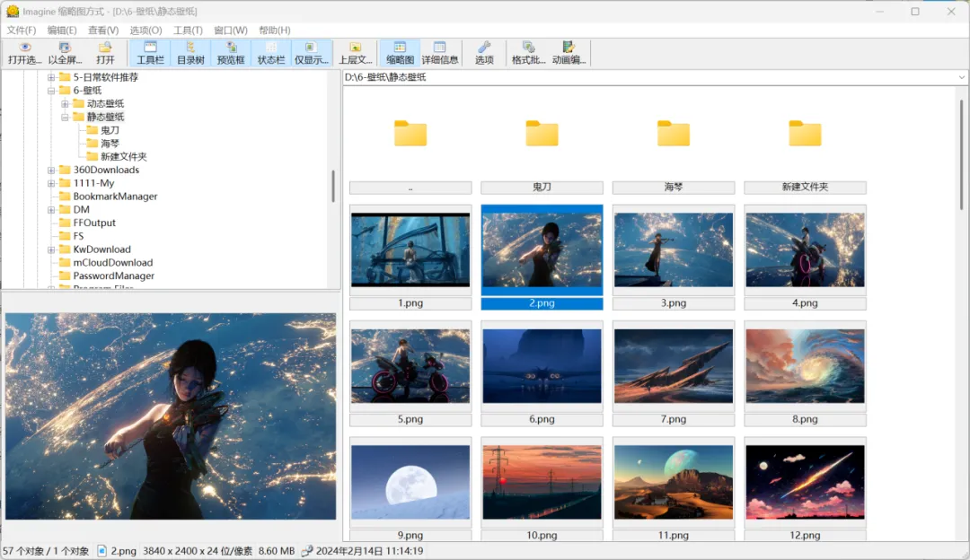Click the 打开选... toolbar icon
The image size is (970, 560).
25,53
